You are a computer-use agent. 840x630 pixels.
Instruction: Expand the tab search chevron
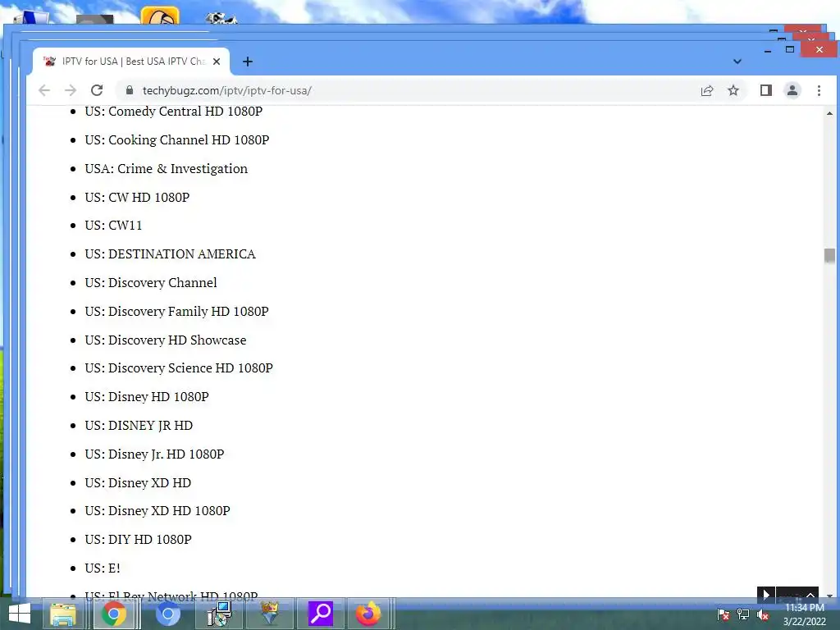coord(737,62)
